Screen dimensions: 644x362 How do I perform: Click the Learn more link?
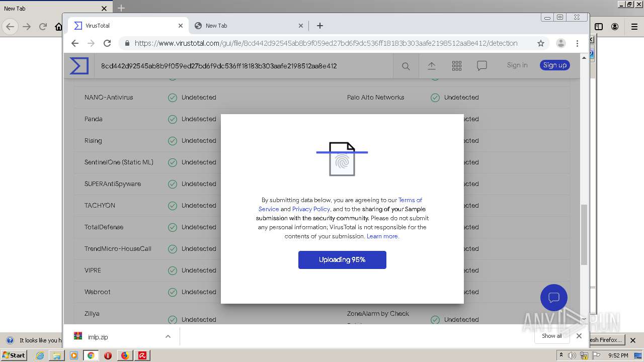pyautogui.click(x=382, y=236)
